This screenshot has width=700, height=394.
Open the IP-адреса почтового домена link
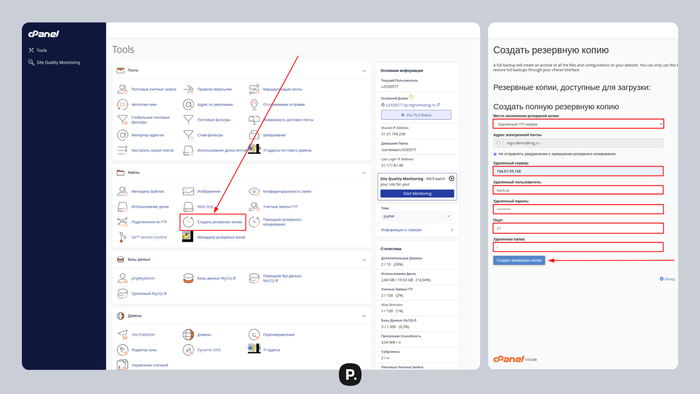click(x=287, y=150)
